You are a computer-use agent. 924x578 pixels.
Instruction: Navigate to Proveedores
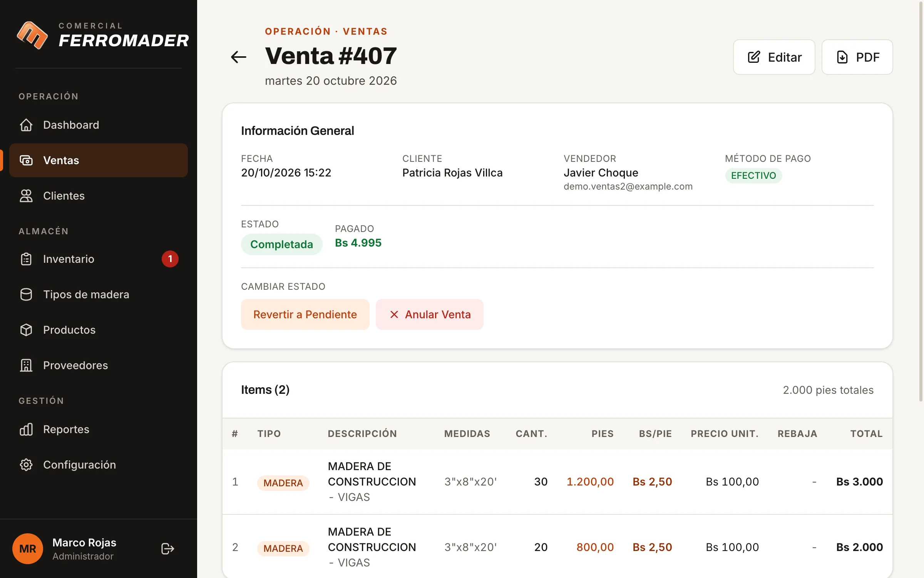[99, 365]
